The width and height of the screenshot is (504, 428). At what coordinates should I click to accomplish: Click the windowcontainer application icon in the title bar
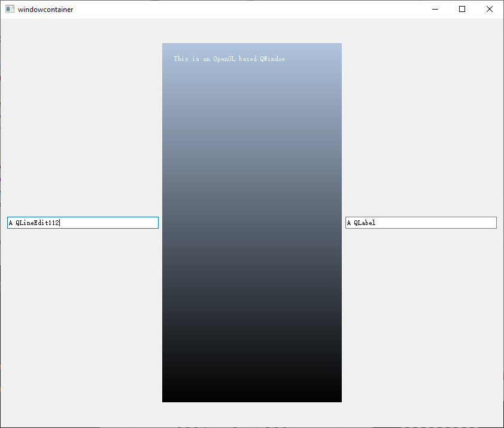[x=10, y=10]
